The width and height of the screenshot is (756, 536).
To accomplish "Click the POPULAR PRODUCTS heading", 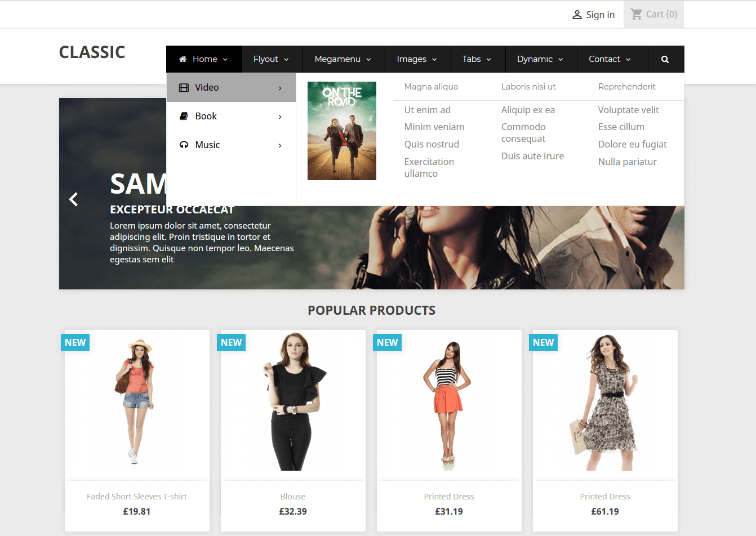I will [372, 310].
